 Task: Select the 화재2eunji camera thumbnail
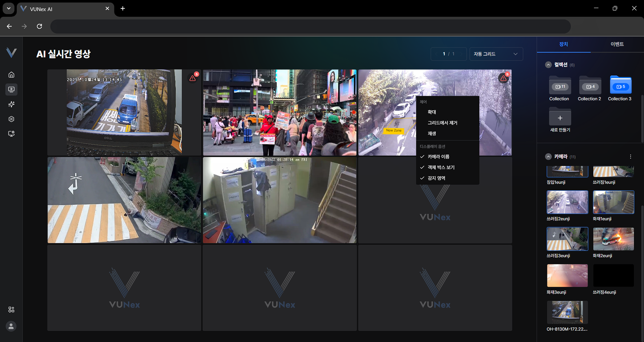(613, 239)
